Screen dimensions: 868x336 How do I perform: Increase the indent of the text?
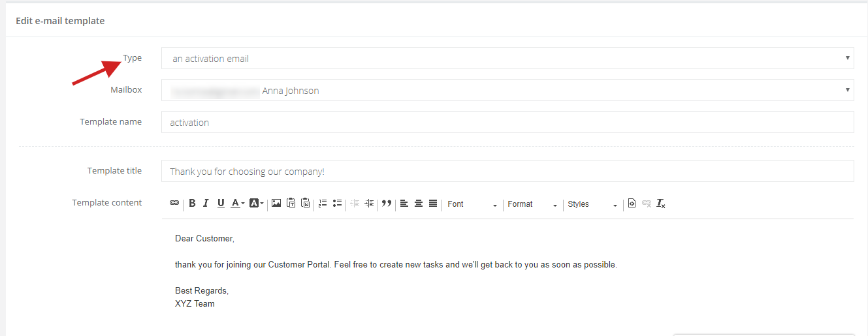369,204
